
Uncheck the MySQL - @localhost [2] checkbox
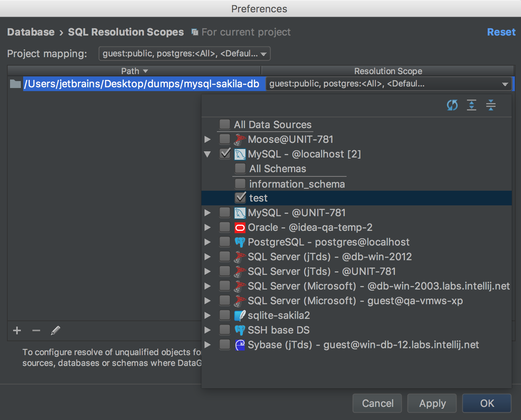[x=225, y=154]
